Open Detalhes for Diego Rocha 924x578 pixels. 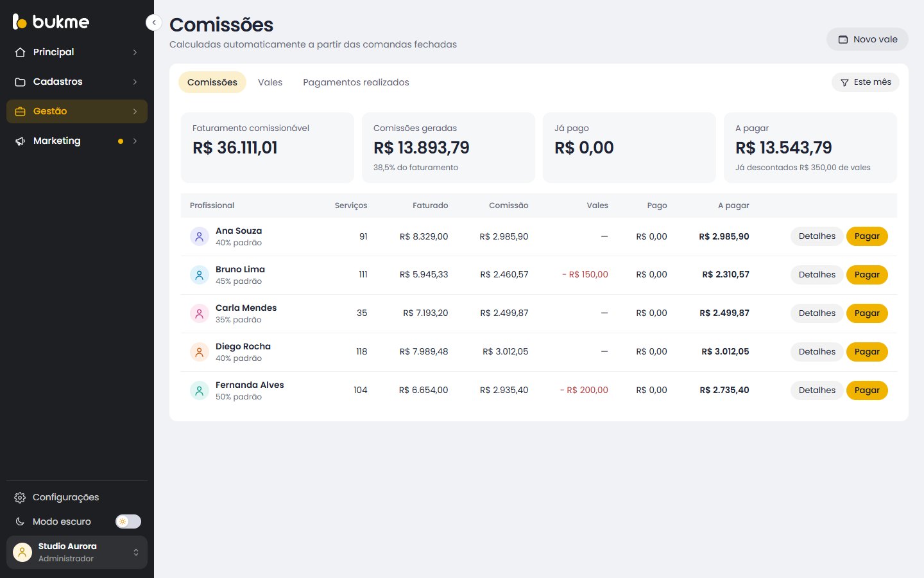pos(817,352)
